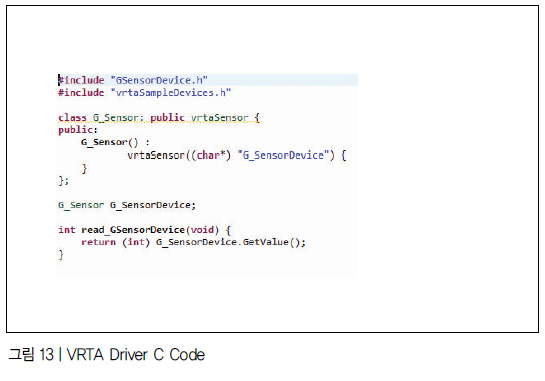
Task: Click the first #include keyword
Action: tap(81, 80)
